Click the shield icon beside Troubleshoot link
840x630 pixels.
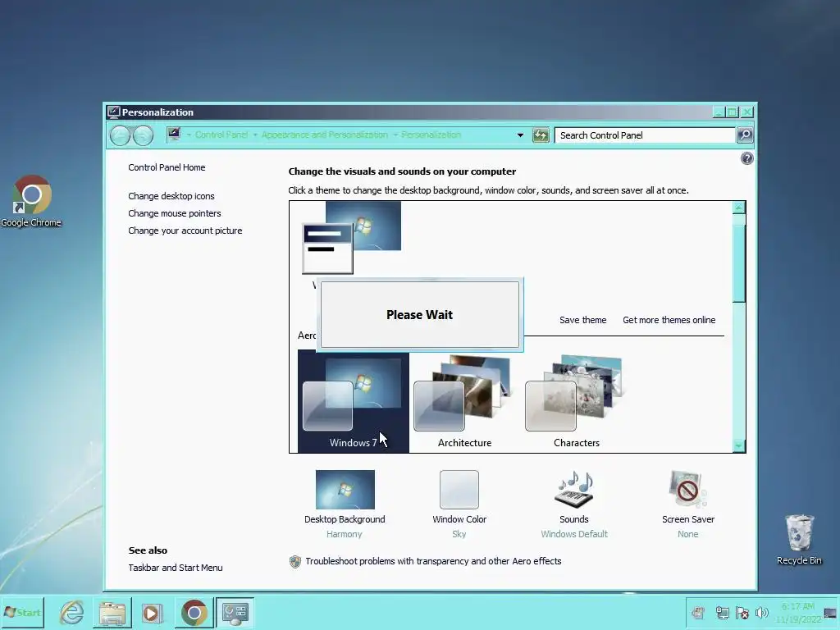295,561
